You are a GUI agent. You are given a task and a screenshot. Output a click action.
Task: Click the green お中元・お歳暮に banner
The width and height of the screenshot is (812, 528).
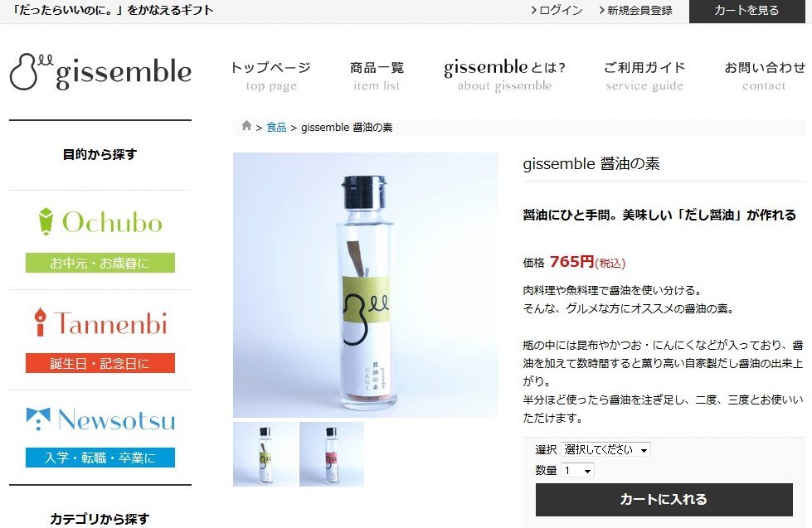100,263
